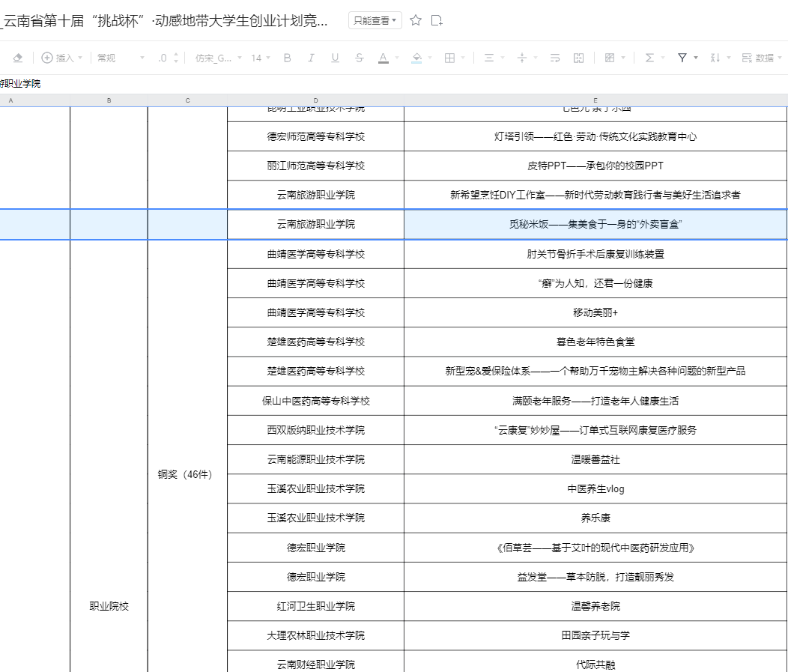This screenshot has height=672, width=788.
Task: Toggle italic formatting
Action: click(x=311, y=58)
